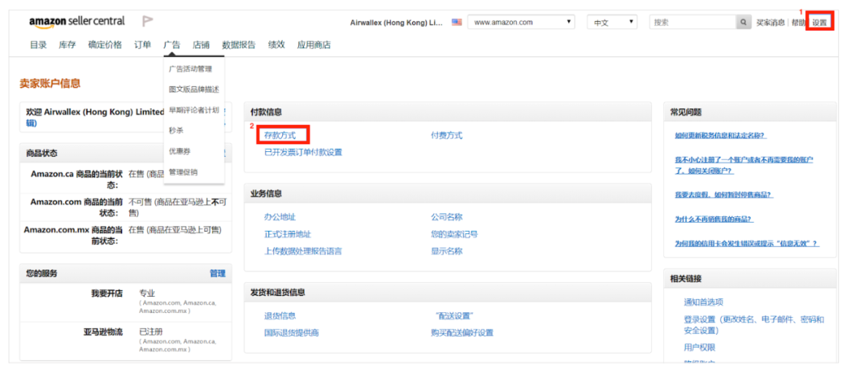Open 买家消息 in the top bar
The image size is (868, 378).
pyautogui.click(x=770, y=23)
